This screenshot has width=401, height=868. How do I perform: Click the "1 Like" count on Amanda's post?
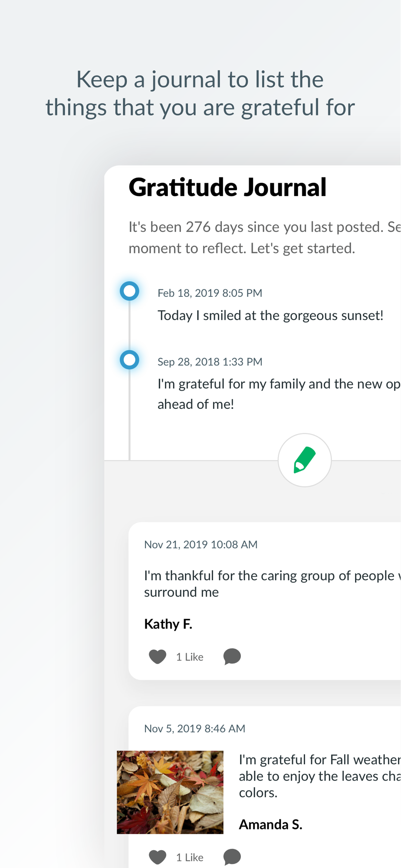(x=190, y=858)
